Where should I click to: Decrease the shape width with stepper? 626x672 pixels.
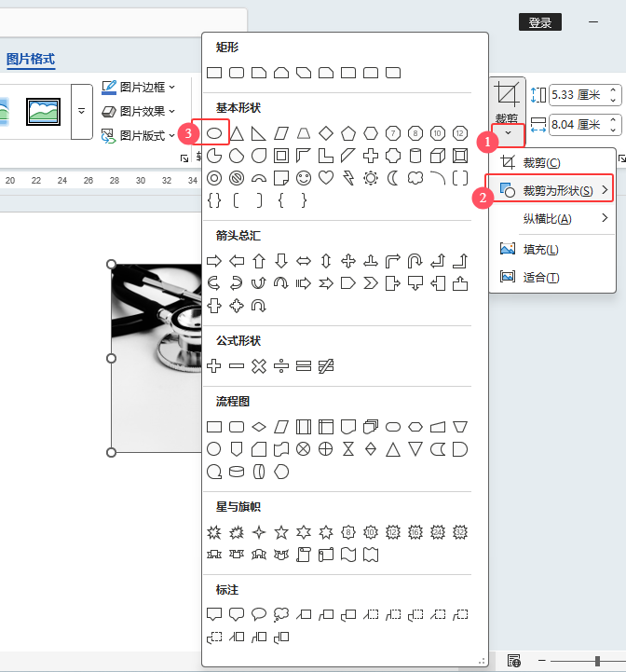pyautogui.click(x=613, y=130)
